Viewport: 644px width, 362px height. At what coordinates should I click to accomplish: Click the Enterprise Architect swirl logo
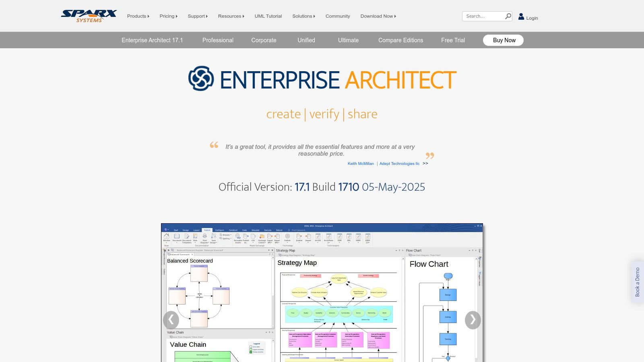pyautogui.click(x=201, y=78)
